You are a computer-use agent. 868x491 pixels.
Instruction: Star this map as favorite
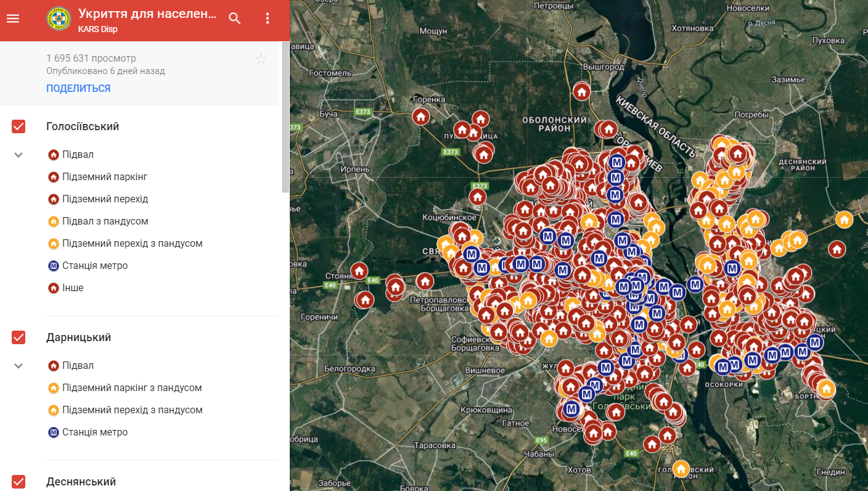(261, 59)
